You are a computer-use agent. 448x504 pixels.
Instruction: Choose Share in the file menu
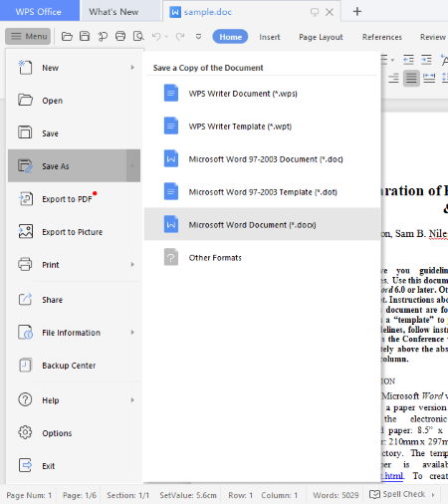[x=74, y=300]
